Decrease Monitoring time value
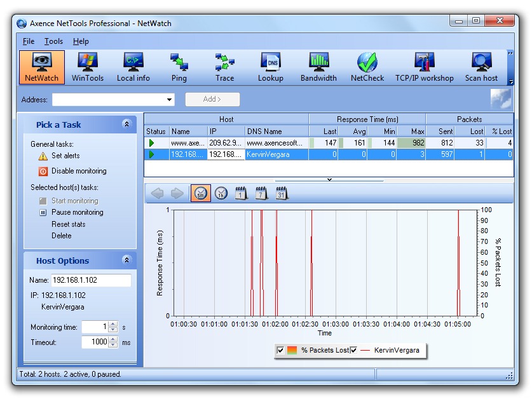 point(113,330)
